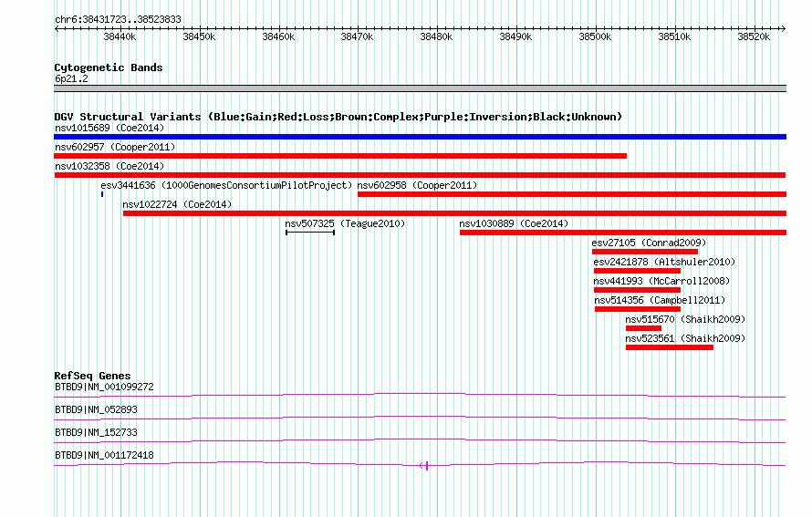Image resolution: width=812 pixels, height=517 pixels.
Task: Click the BTBD9|NM_152733 magenta transcript line
Action: click(x=420, y=441)
